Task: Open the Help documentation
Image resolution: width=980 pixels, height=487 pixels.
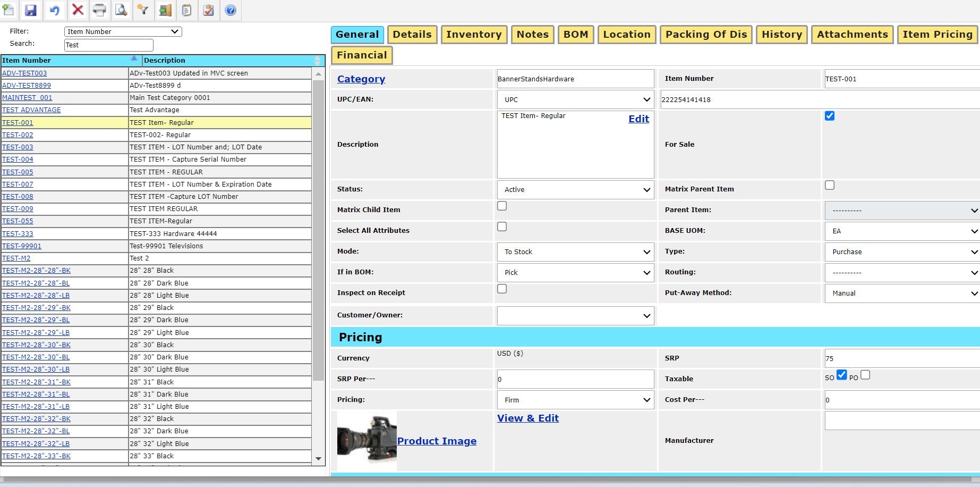Action: (x=230, y=10)
